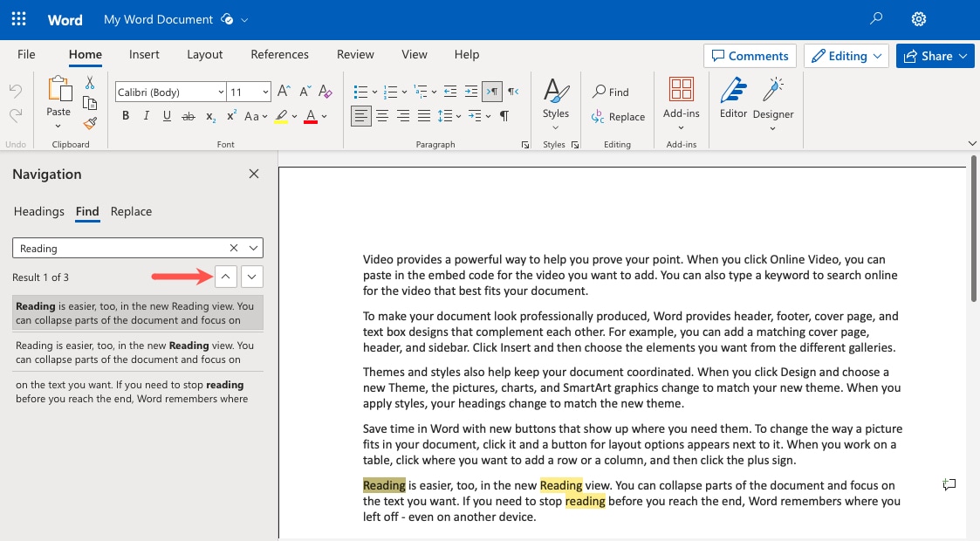980x541 pixels.
Task: Toggle bold formatting in the Font group
Action: click(125, 114)
